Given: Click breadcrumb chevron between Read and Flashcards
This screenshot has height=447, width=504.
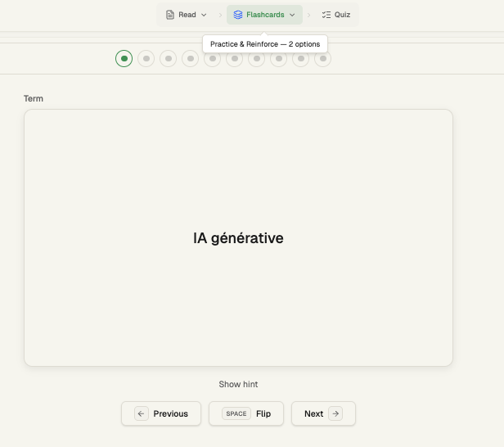Looking at the screenshot, I should tap(220, 15).
